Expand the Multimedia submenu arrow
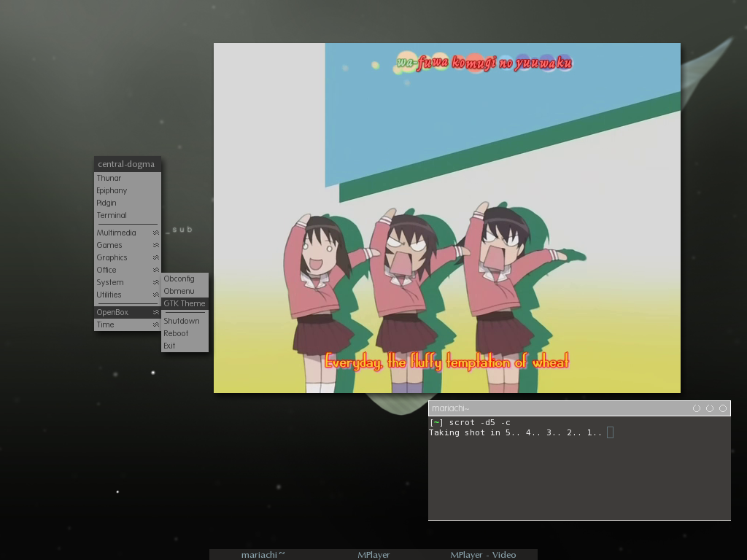 [x=156, y=233]
